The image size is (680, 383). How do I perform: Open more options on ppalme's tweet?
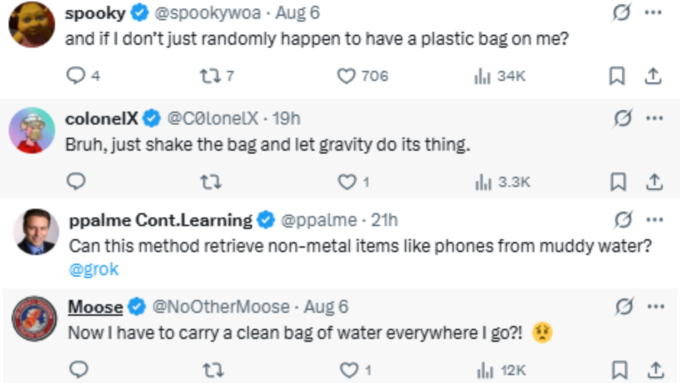[x=654, y=219]
